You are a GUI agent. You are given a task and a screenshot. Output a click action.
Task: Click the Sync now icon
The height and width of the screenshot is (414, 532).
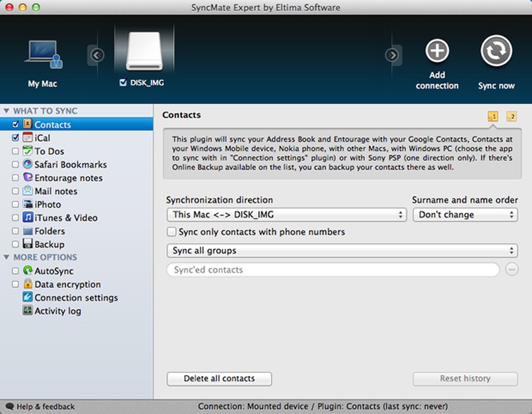(496, 51)
